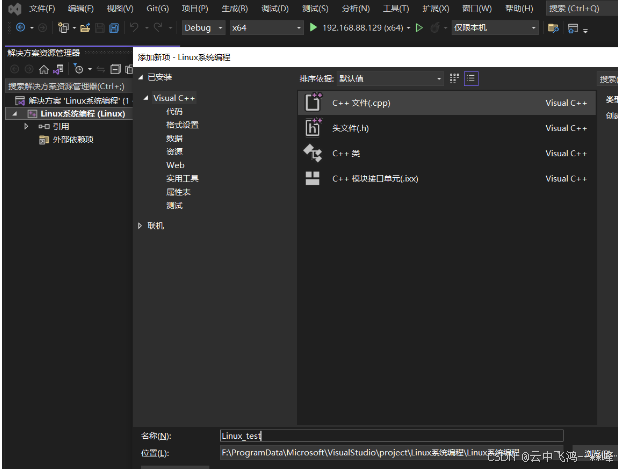Image resolution: width=618 pixels, height=469 pixels.
Task: Click the C++ module interface unit icon
Action: pos(313,178)
